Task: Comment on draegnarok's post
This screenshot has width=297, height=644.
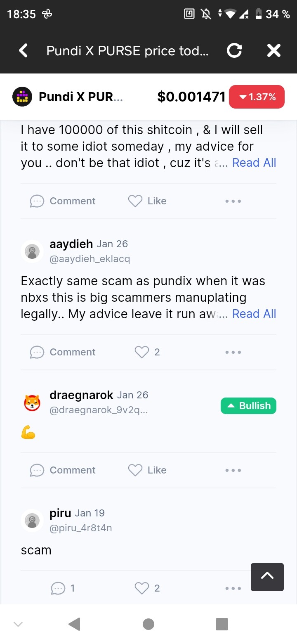Action: click(63, 470)
